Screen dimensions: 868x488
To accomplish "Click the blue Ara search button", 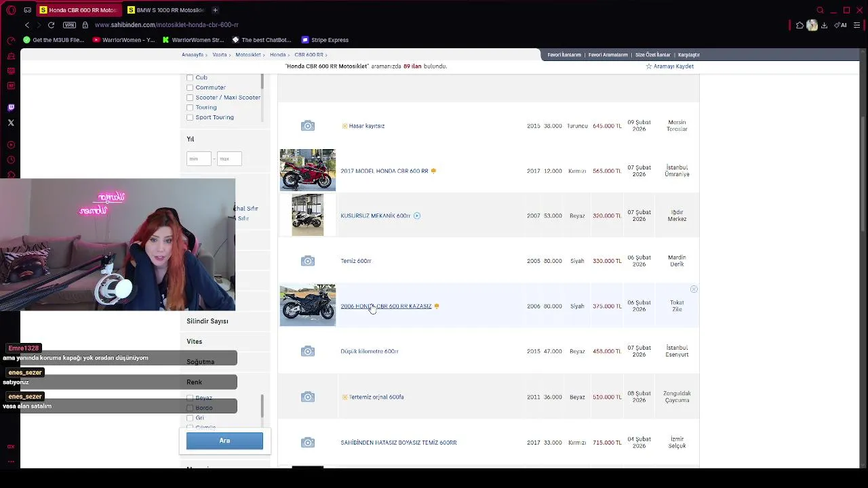I will [x=224, y=441].
